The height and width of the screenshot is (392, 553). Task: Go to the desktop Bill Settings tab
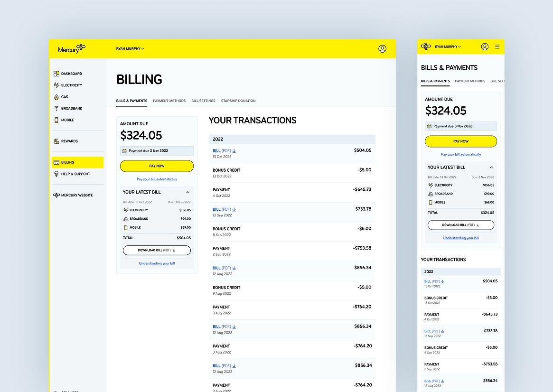coord(203,101)
